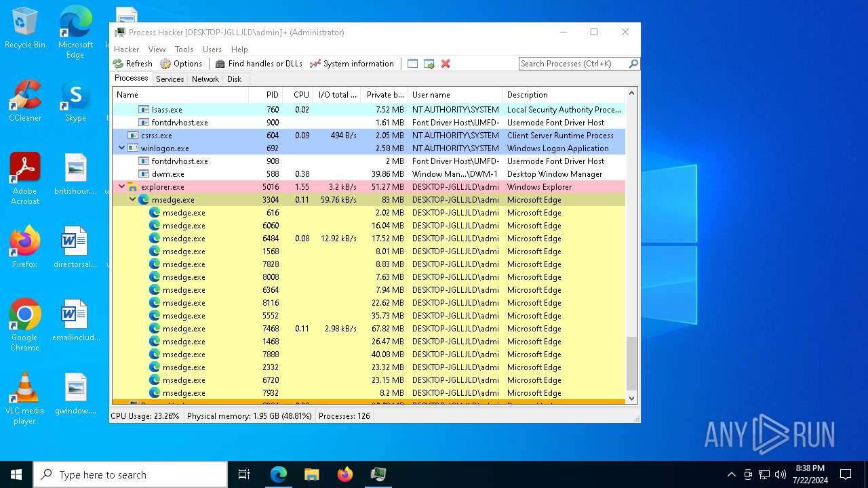
Task: Open File Explorer from the taskbar
Action: (x=311, y=474)
